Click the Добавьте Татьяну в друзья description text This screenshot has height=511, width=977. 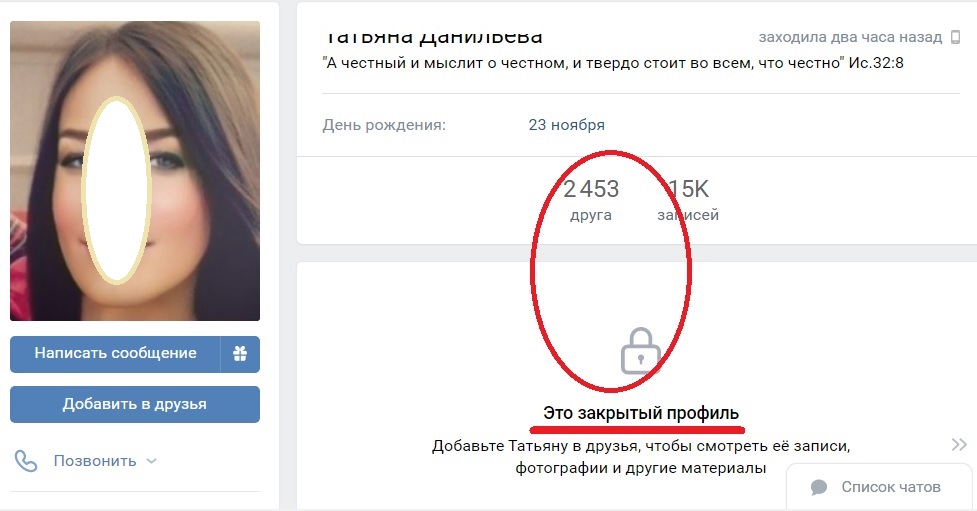click(x=641, y=457)
